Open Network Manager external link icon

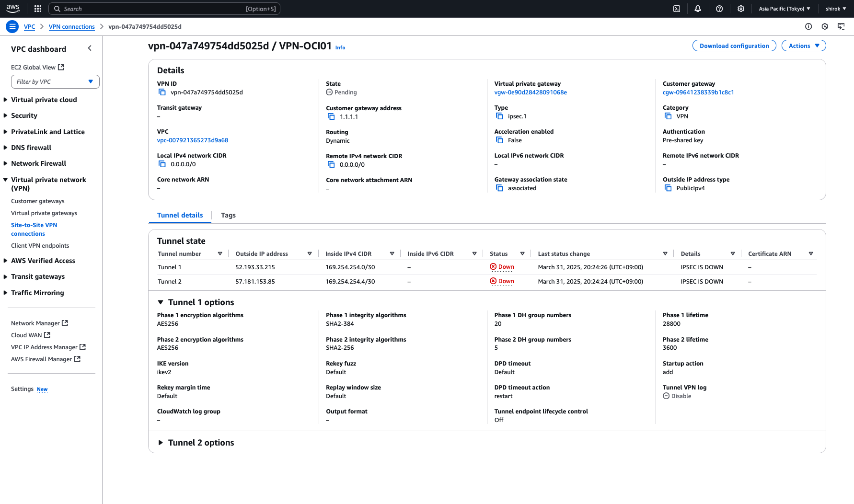click(65, 323)
